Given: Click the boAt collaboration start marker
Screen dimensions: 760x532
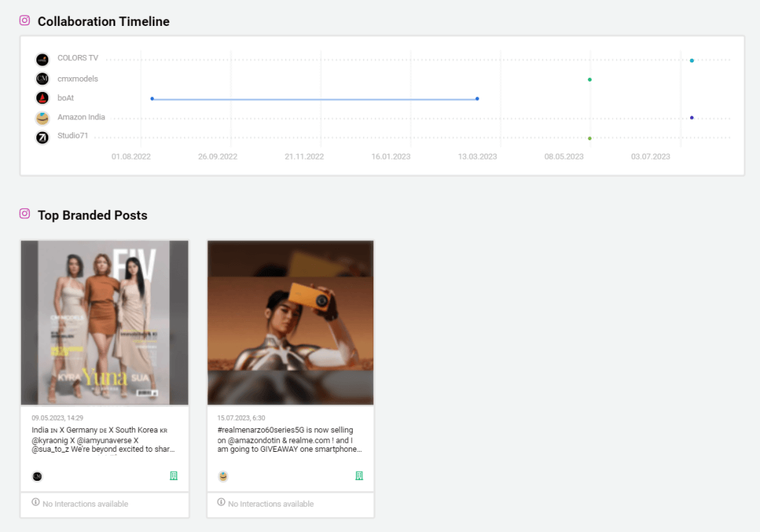Looking at the screenshot, I should pos(152,98).
